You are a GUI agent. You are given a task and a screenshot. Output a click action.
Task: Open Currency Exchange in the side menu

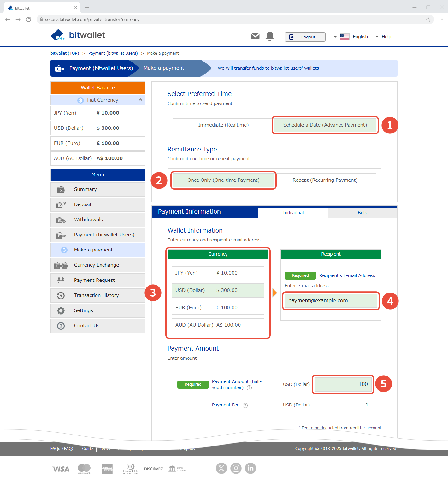pos(98,265)
